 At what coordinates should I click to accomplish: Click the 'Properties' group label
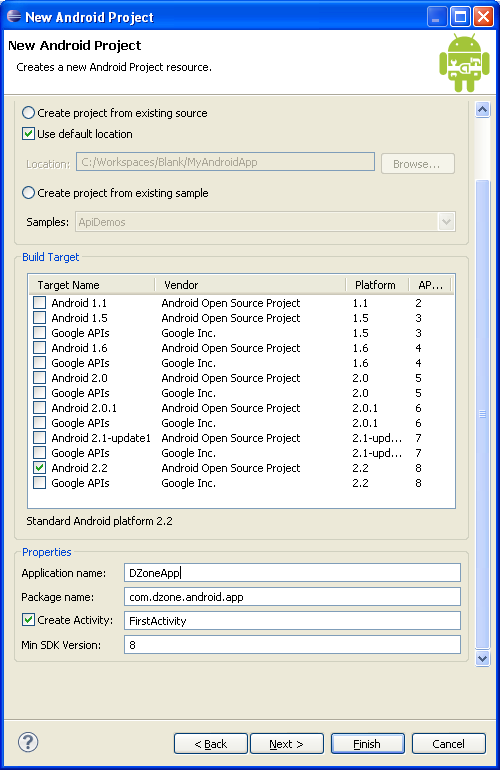click(x=47, y=552)
